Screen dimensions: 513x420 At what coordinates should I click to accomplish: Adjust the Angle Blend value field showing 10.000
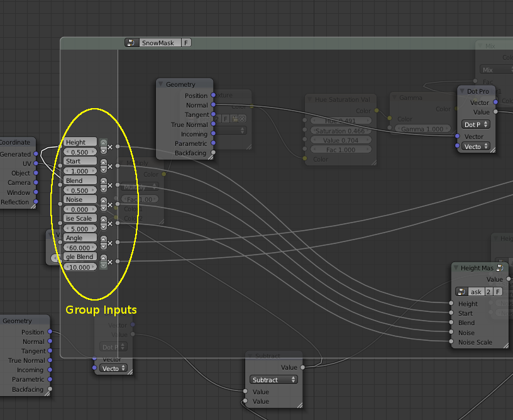(x=80, y=267)
